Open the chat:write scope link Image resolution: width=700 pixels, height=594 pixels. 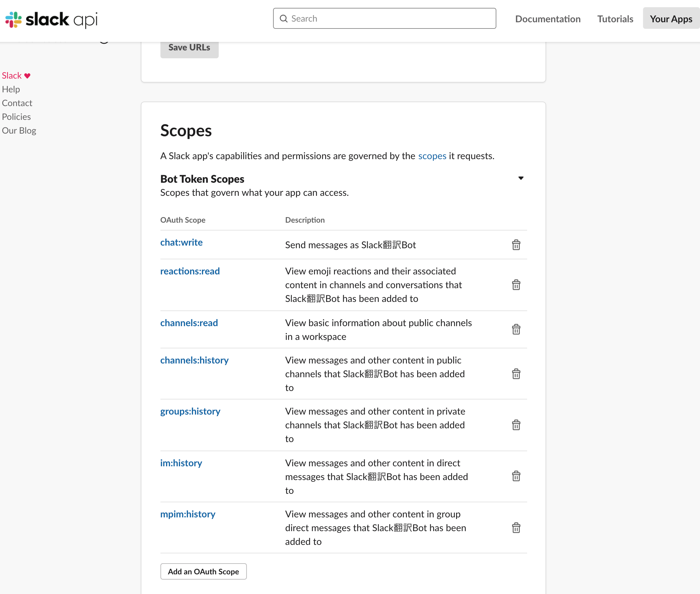pos(181,242)
